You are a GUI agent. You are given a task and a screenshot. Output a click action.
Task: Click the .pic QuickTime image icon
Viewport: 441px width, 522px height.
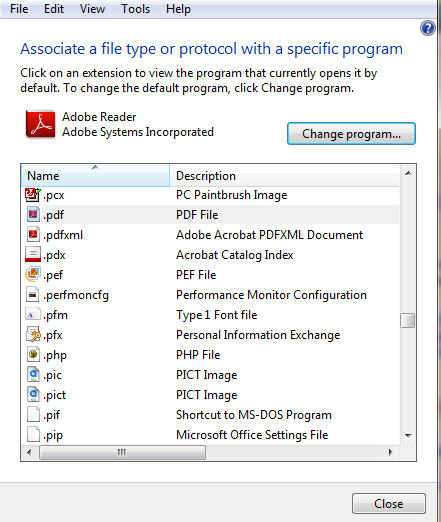(33, 375)
